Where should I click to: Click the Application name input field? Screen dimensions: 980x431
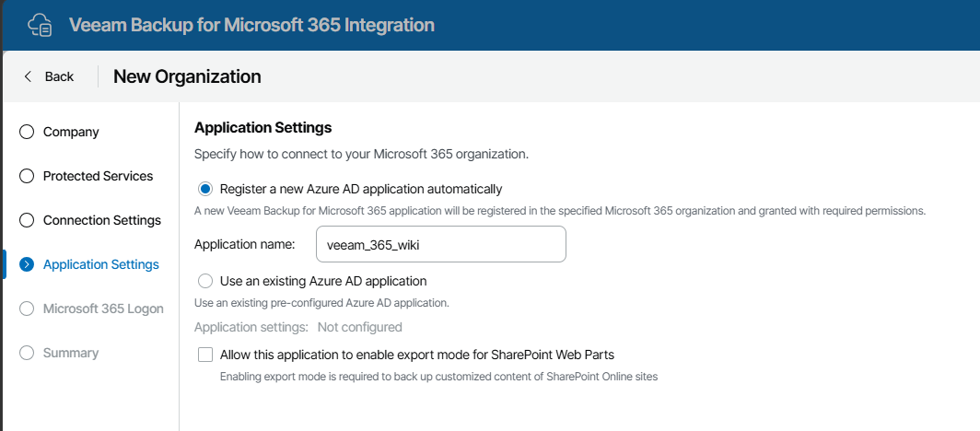(441, 244)
